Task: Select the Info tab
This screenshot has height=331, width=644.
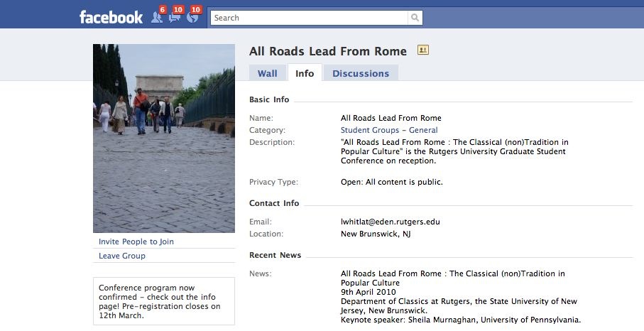Action: coord(305,73)
